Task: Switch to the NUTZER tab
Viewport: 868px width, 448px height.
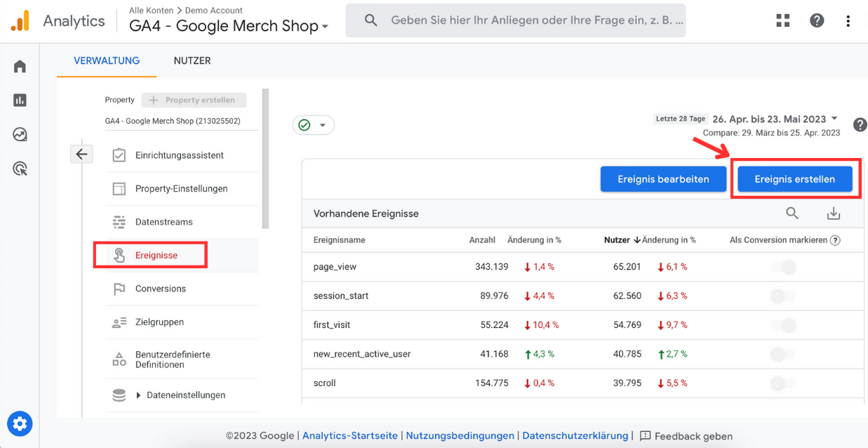Action: 192,60
